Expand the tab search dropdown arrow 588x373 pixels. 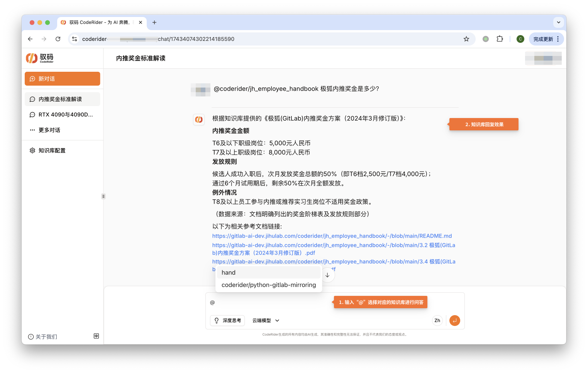click(558, 22)
